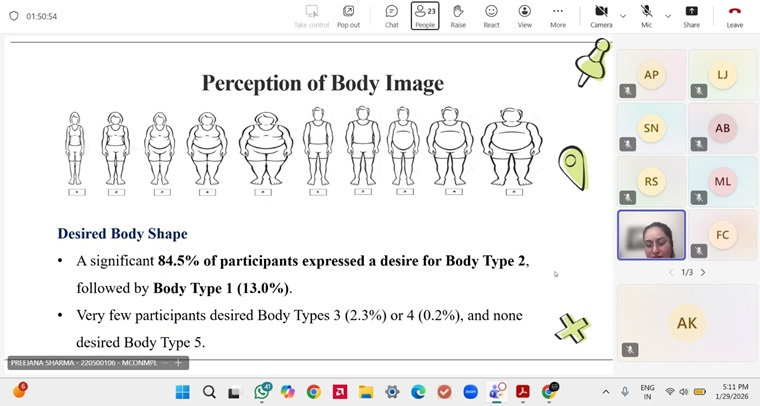Open the React emoji menu
The image size is (760, 406).
click(x=491, y=15)
